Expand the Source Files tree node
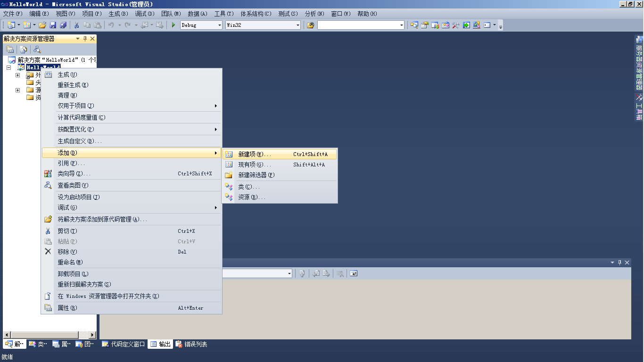The height and width of the screenshot is (362, 644). point(17,90)
